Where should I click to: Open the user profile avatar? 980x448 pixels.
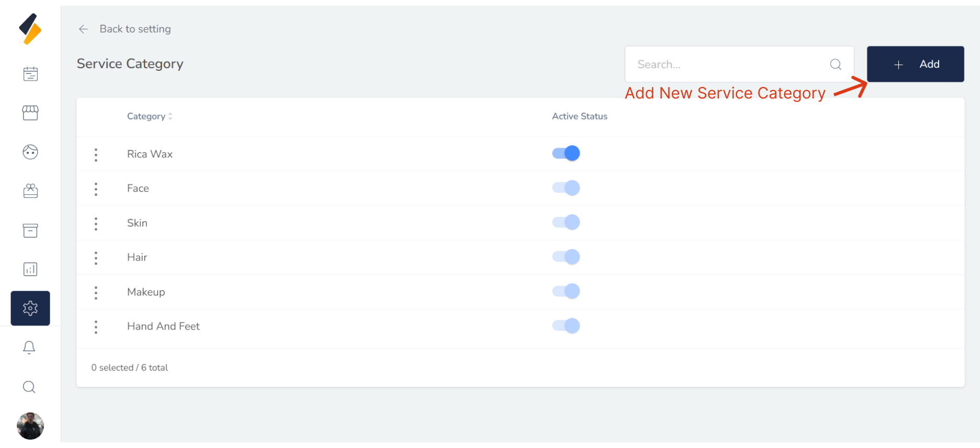click(30, 426)
